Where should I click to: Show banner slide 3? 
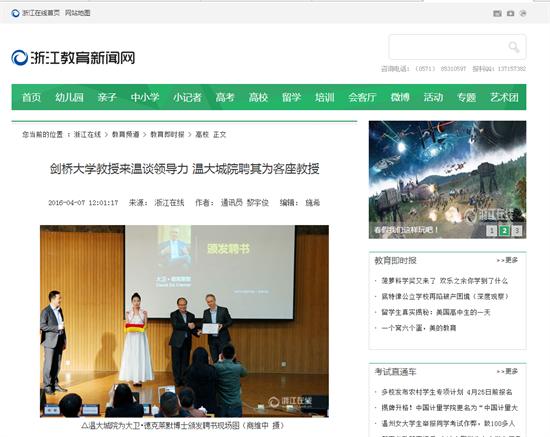(517, 230)
